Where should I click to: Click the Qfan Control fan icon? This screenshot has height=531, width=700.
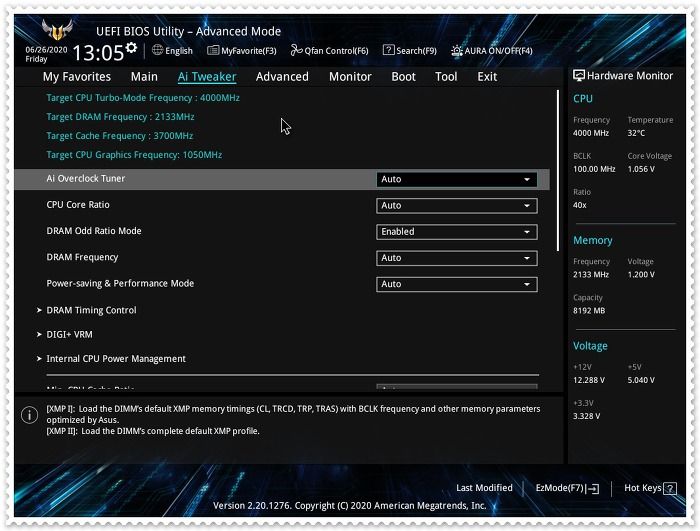tap(296, 50)
